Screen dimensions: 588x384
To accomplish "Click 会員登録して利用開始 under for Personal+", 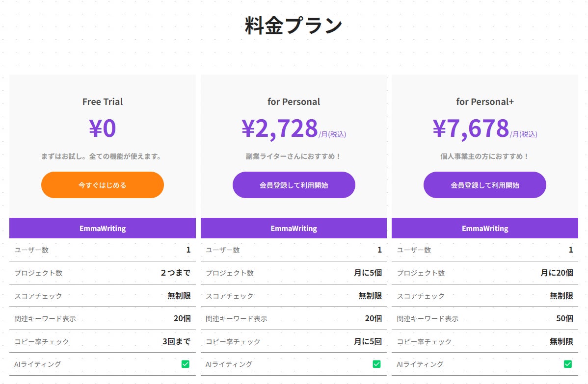I will [x=484, y=185].
